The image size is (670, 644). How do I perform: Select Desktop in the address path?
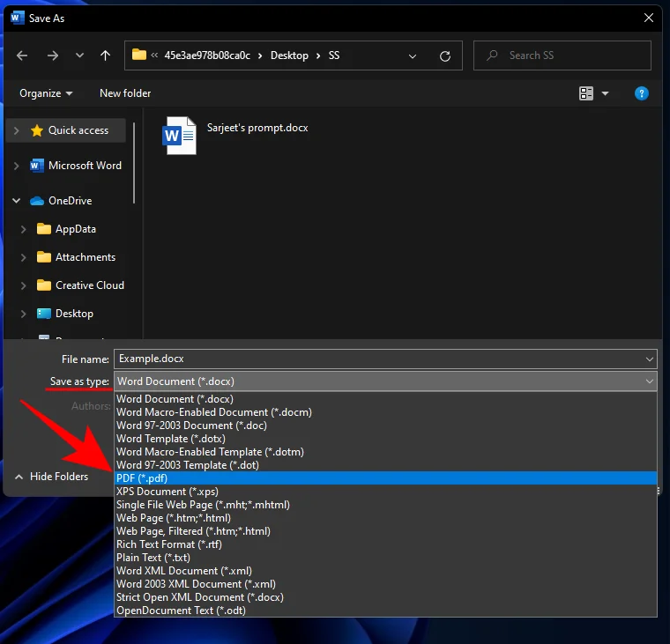tap(289, 56)
